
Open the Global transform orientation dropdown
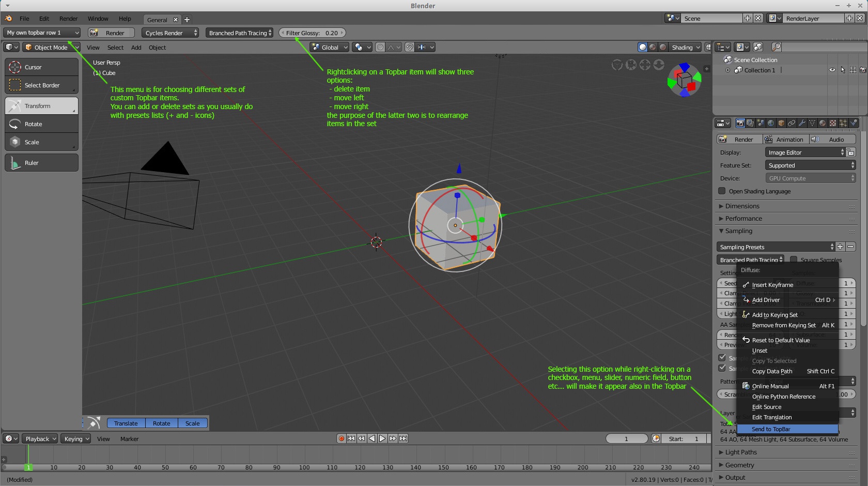tap(329, 47)
